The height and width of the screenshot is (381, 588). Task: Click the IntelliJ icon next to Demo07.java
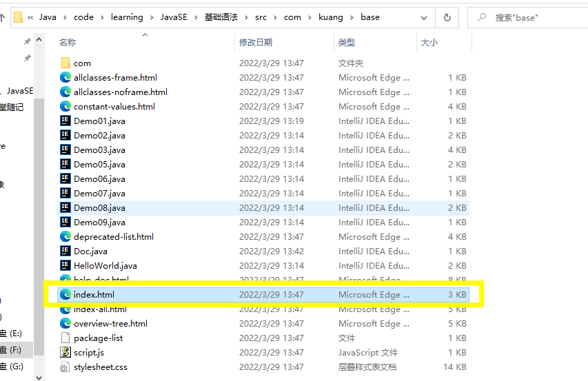click(65, 194)
